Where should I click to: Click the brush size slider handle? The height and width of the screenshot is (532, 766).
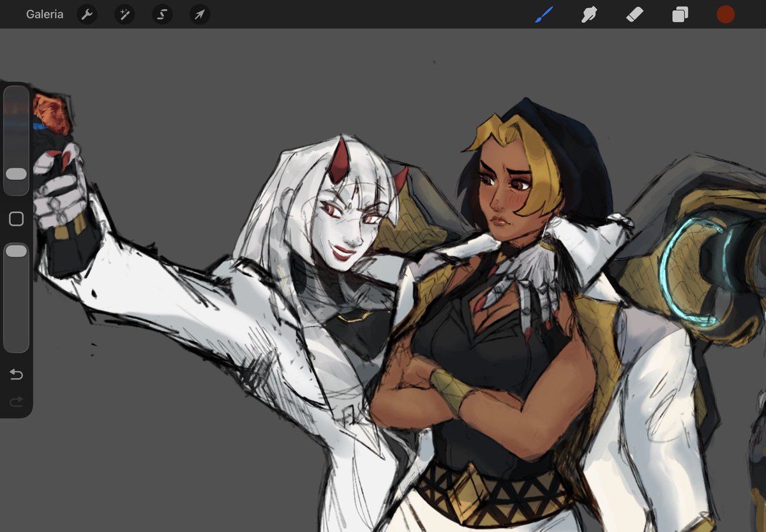[16, 174]
